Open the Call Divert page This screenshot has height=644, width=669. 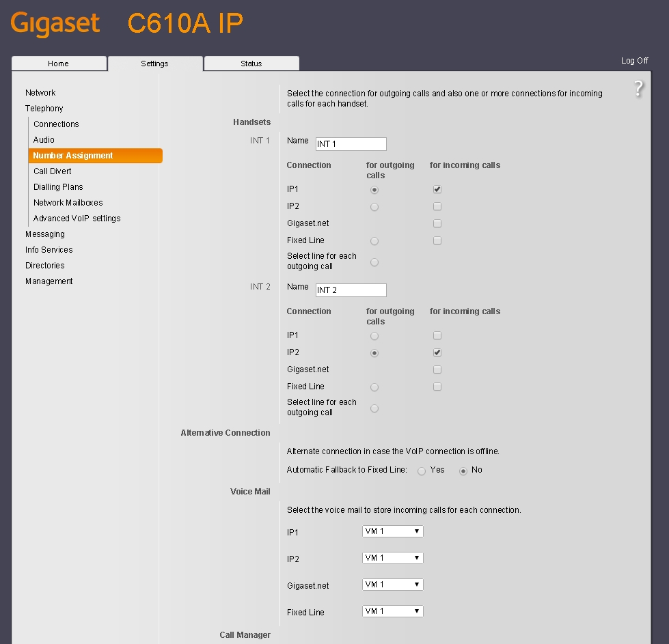53,171
